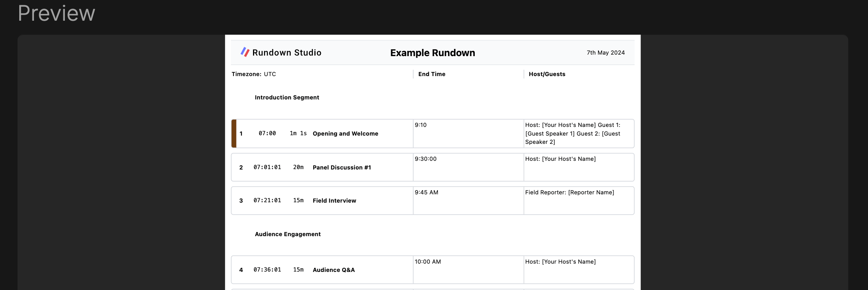Click the Introduction Segment heading
This screenshot has width=868, height=290.
[x=287, y=98]
